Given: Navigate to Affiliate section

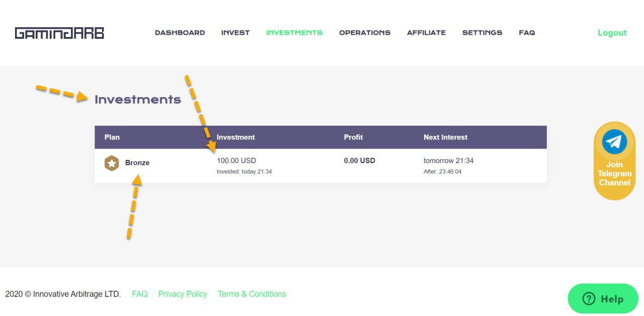Looking at the screenshot, I should pyautogui.click(x=426, y=33).
